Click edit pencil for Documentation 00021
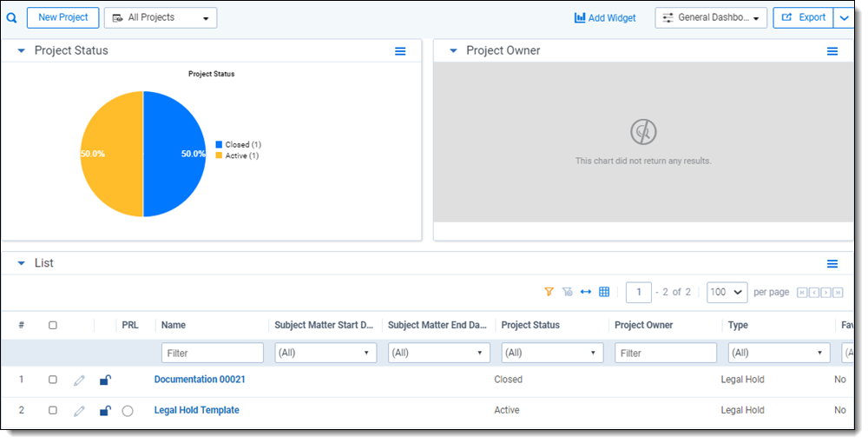 (x=79, y=380)
